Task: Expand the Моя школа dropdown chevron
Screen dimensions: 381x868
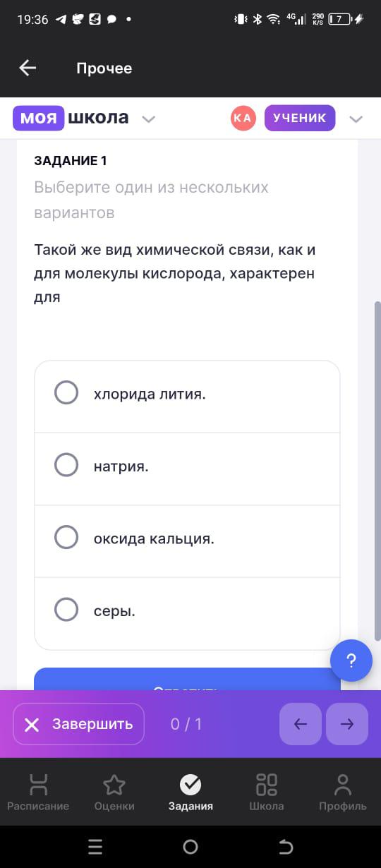Action: pyautogui.click(x=148, y=119)
